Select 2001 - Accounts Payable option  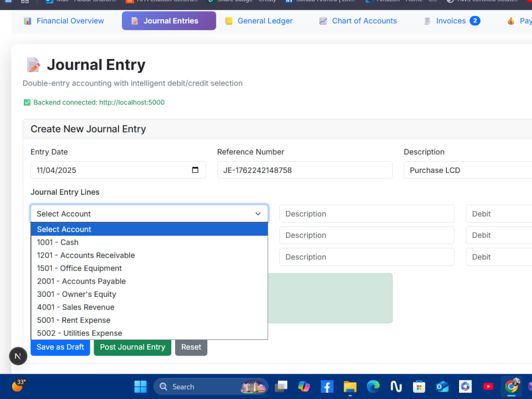(x=149, y=281)
